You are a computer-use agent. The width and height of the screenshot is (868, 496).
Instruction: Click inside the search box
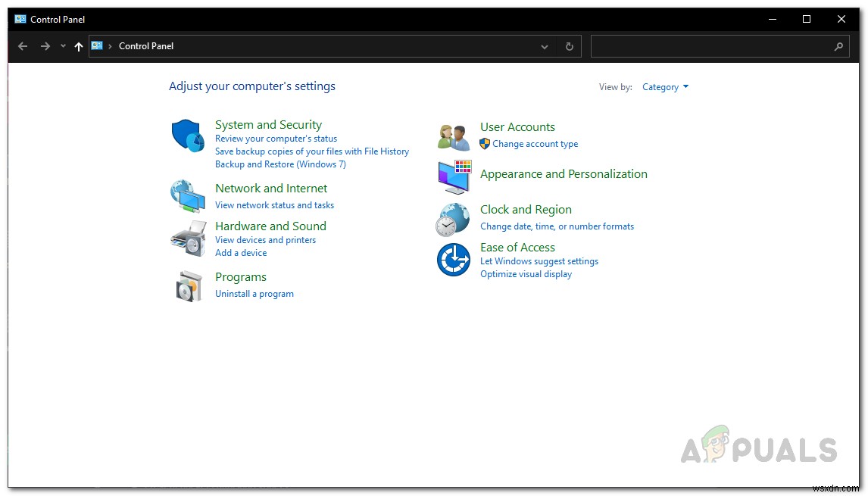click(x=712, y=46)
